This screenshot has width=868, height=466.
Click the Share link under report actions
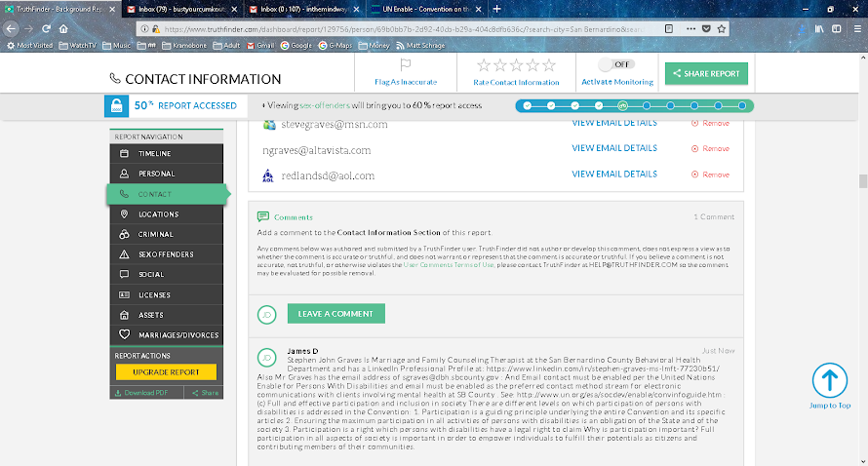(x=206, y=393)
